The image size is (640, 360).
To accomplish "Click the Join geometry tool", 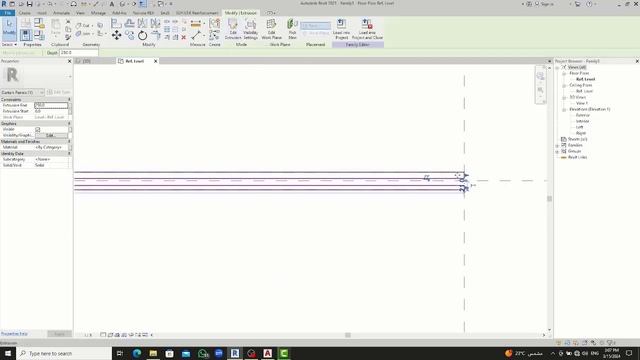I will (x=84, y=34).
